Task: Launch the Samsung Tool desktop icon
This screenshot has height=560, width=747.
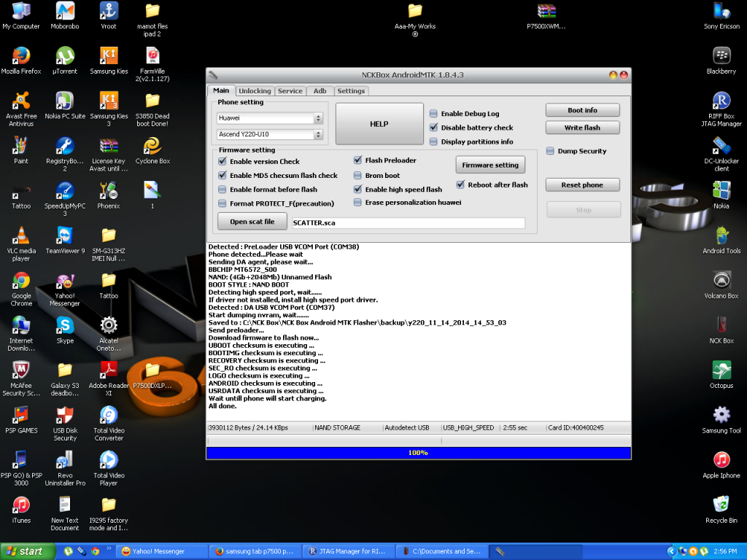Action: 721,416
